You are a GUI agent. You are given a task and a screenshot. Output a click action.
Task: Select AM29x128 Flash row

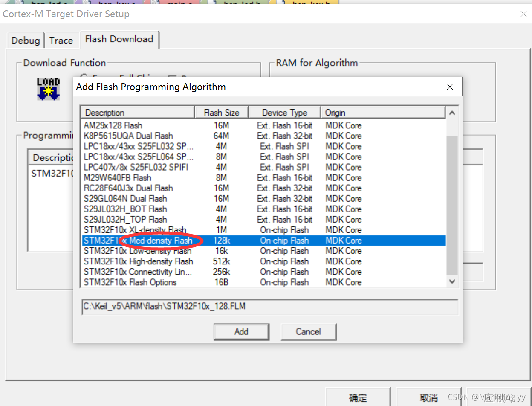pos(263,125)
